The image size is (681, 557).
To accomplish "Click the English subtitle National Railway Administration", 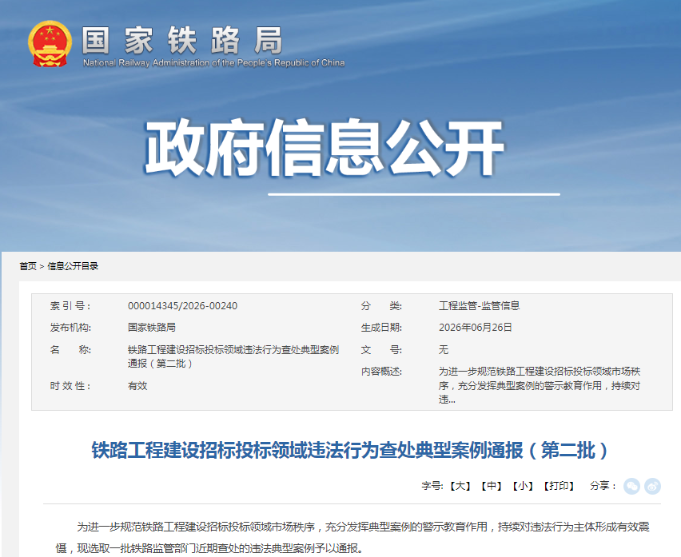I will (214, 63).
